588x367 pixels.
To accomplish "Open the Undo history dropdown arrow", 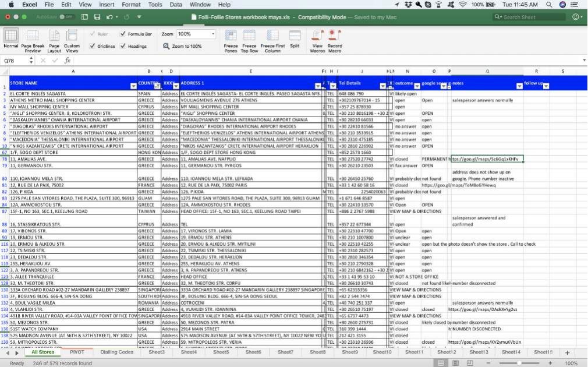I will (x=116, y=17).
